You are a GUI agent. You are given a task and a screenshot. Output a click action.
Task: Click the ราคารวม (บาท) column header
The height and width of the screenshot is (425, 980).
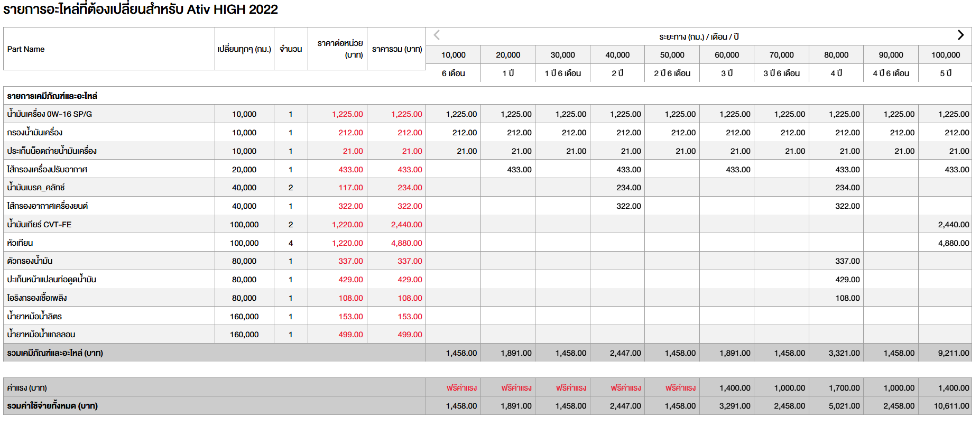point(396,49)
